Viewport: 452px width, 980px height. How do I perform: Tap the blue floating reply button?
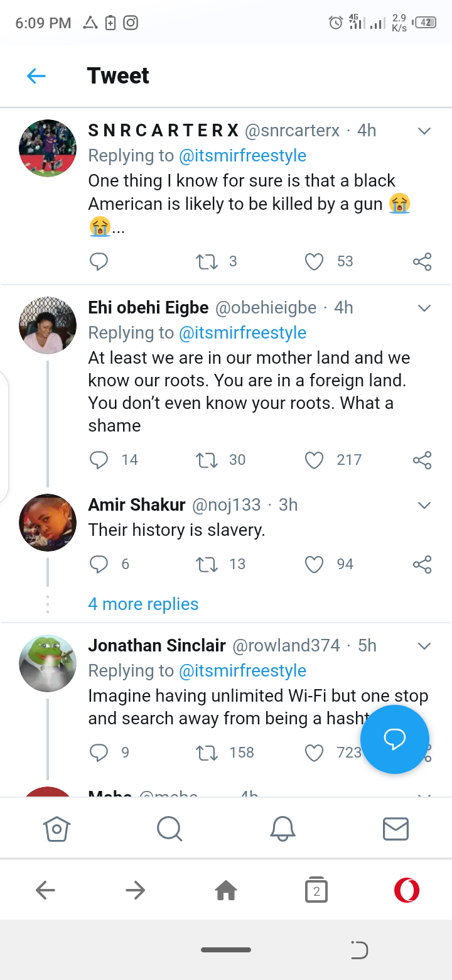click(395, 739)
